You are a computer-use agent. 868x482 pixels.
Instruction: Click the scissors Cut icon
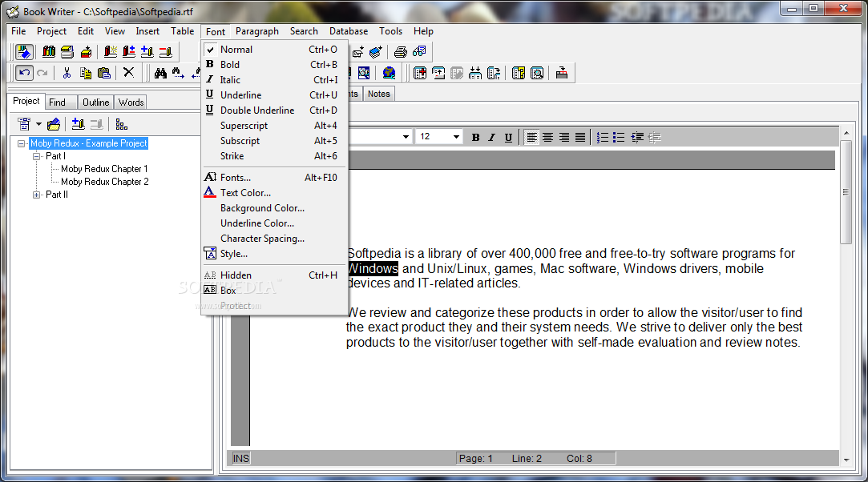point(67,73)
